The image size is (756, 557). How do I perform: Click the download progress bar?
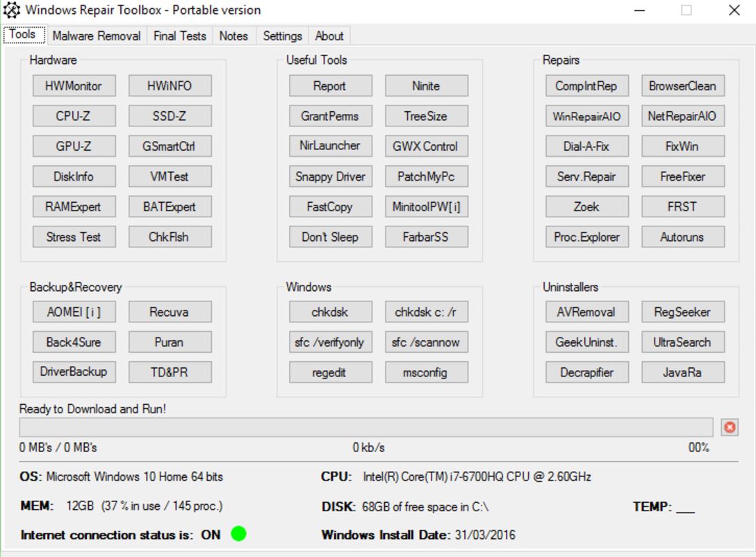[365, 427]
